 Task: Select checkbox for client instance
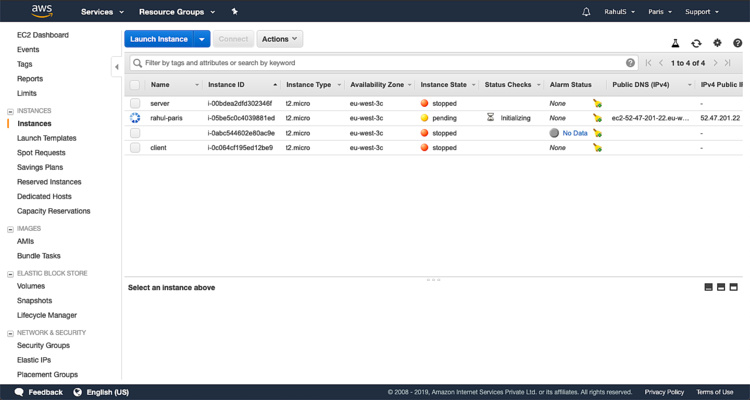point(135,148)
